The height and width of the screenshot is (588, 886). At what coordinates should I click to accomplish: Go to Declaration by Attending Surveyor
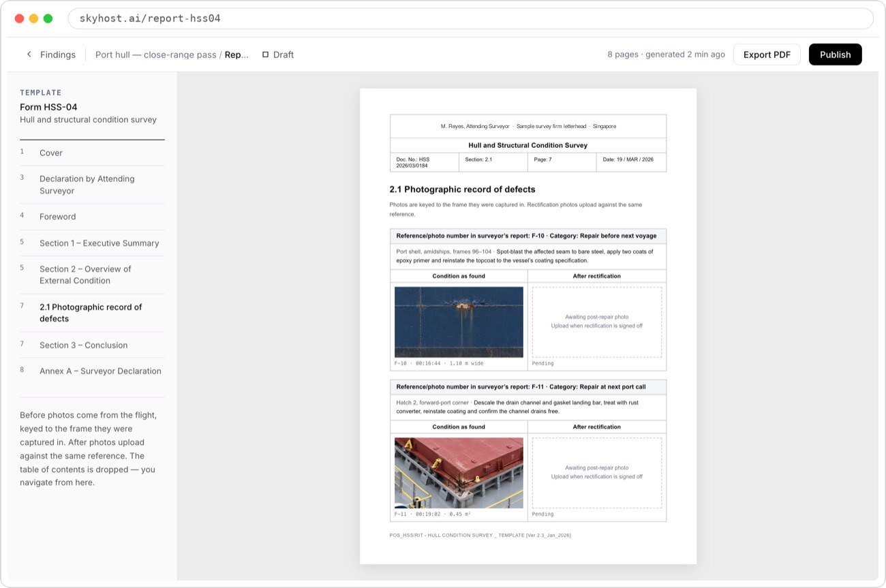92,185
